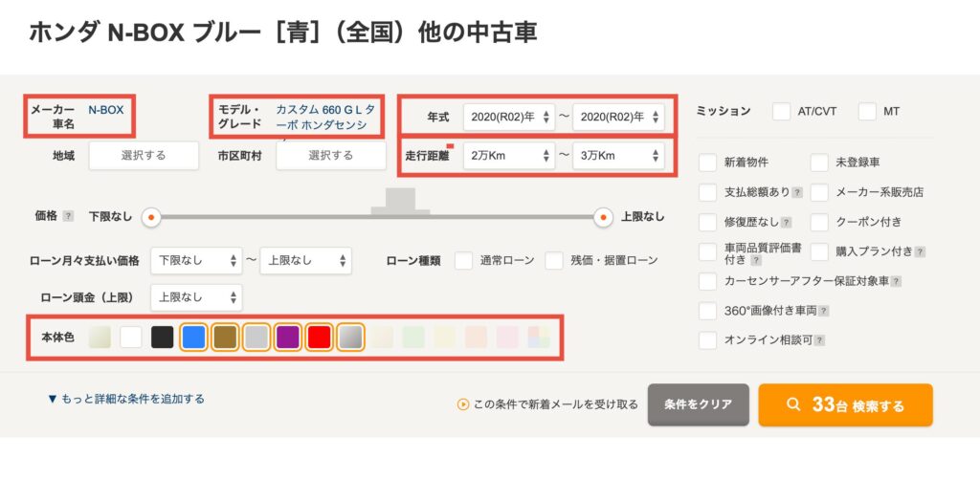Select the faded pink body color swatch
Viewport: 980px width, 479px height.
click(507, 337)
